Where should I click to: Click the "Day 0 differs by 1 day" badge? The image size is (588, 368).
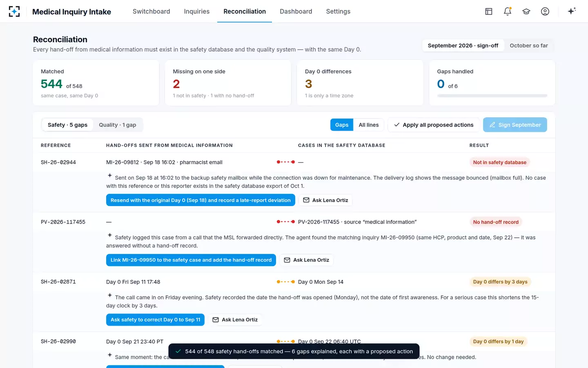point(498,341)
